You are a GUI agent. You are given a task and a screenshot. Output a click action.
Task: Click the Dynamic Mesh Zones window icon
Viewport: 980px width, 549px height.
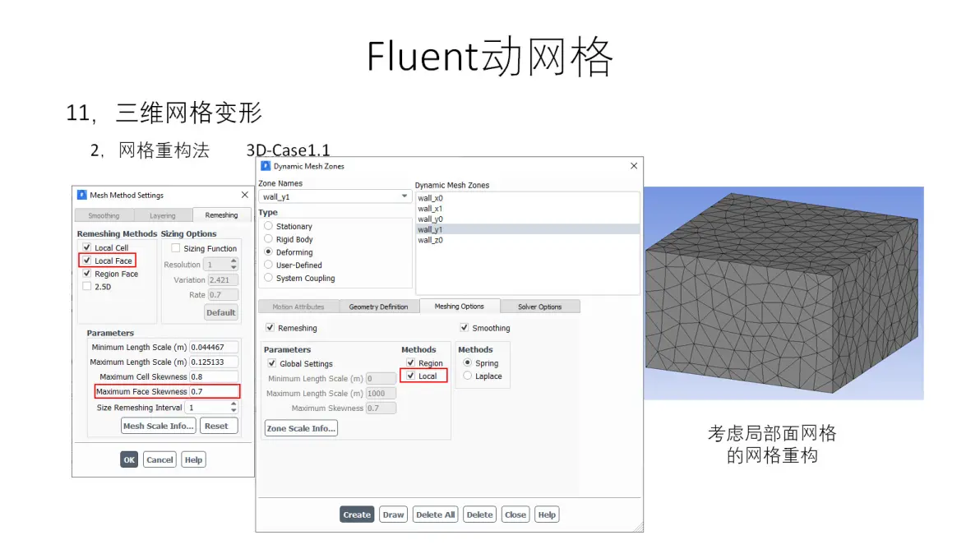pyautogui.click(x=266, y=166)
